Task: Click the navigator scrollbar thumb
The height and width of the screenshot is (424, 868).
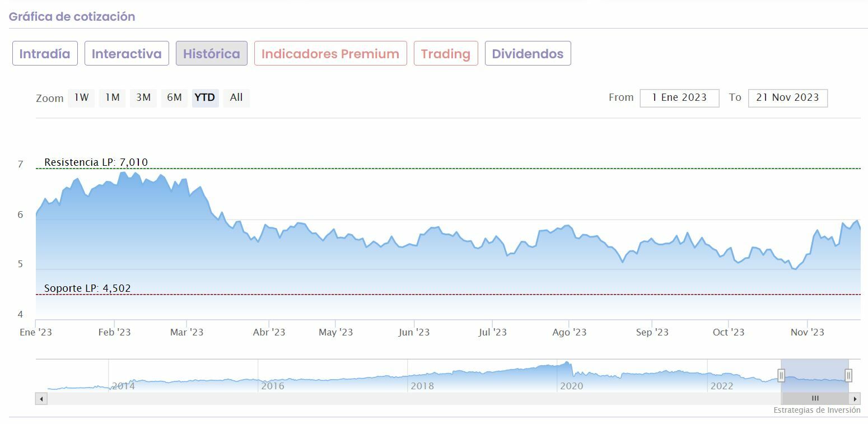Action: coord(815,399)
